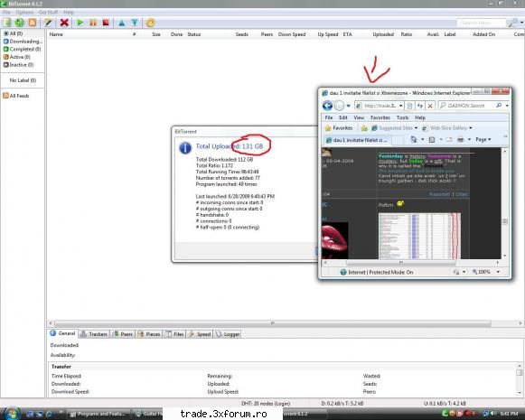The width and height of the screenshot is (525, 420).
Task: Click the Remove torrent red X icon
Action: point(64,23)
